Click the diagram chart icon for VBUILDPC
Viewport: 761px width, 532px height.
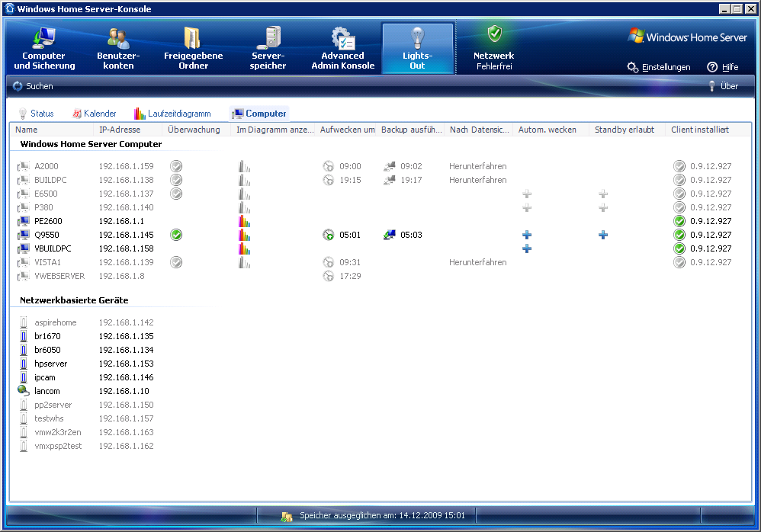pos(244,248)
